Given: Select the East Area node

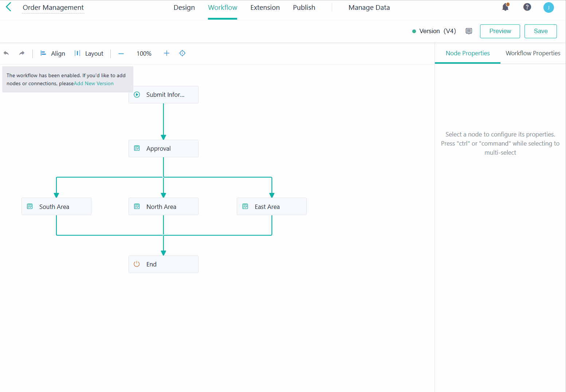Looking at the screenshot, I should click(x=271, y=207).
